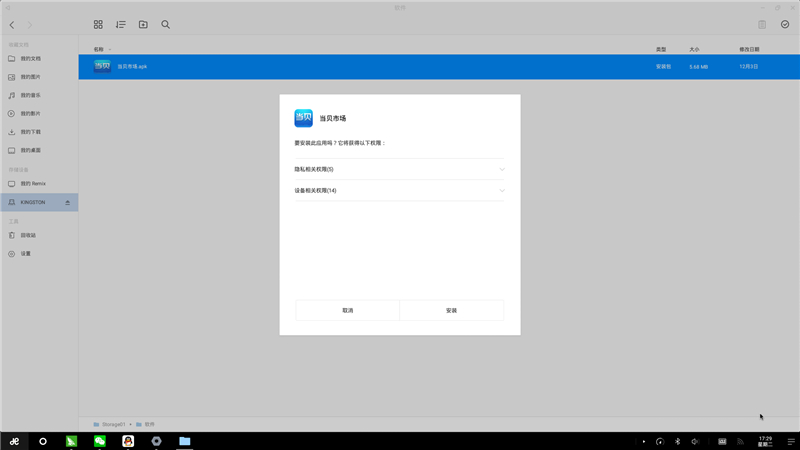Image resolution: width=800 pixels, height=450 pixels.
Task: Sort by the 修改日期 column header
Action: coord(749,49)
